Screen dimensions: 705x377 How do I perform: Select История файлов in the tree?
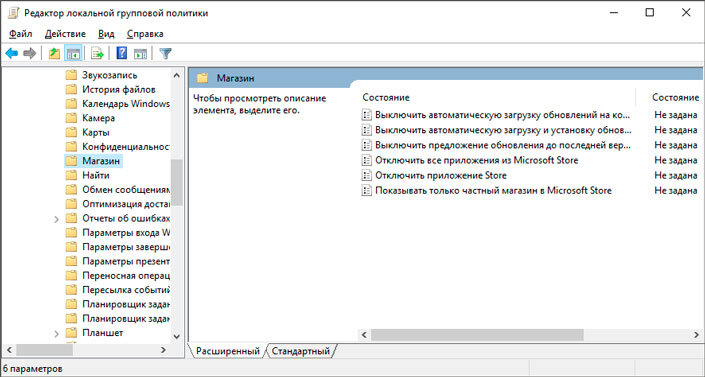point(119,90)
